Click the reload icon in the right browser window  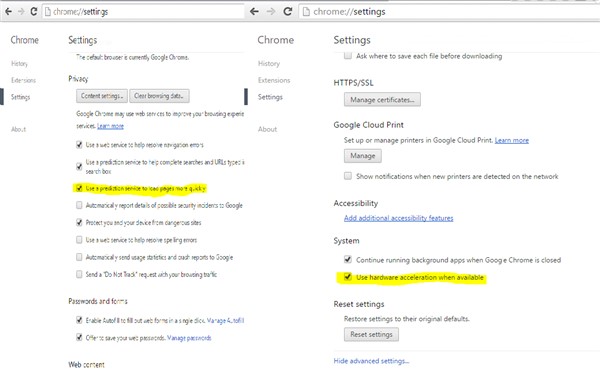coord(288,11)
